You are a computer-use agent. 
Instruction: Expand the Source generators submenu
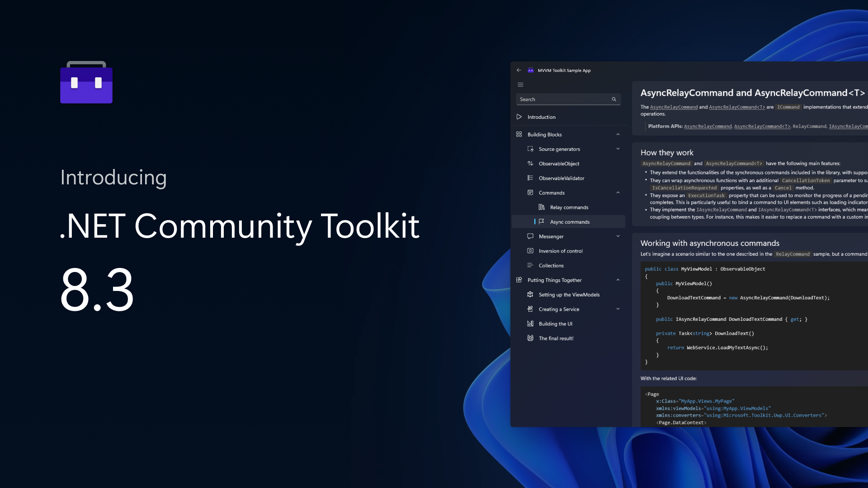618,149
